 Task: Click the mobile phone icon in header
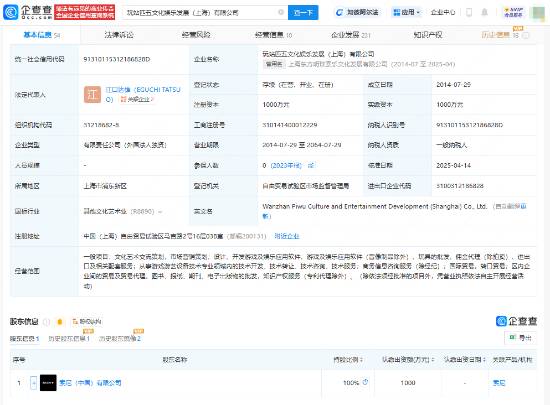tap(469, 13)
